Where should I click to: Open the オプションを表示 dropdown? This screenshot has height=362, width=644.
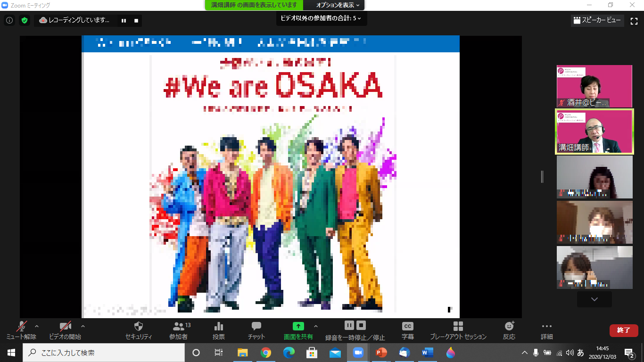tap(338, 5)
